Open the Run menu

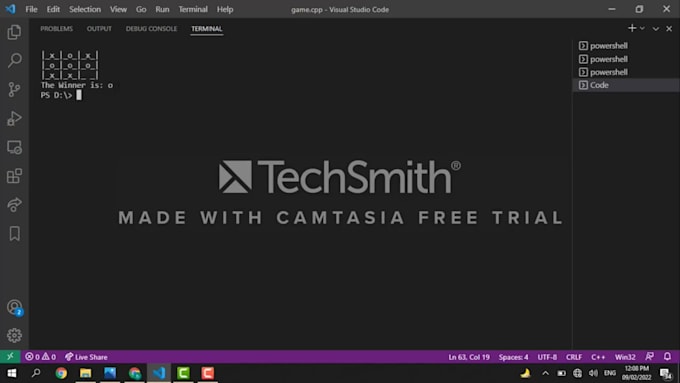pos(162,9)
